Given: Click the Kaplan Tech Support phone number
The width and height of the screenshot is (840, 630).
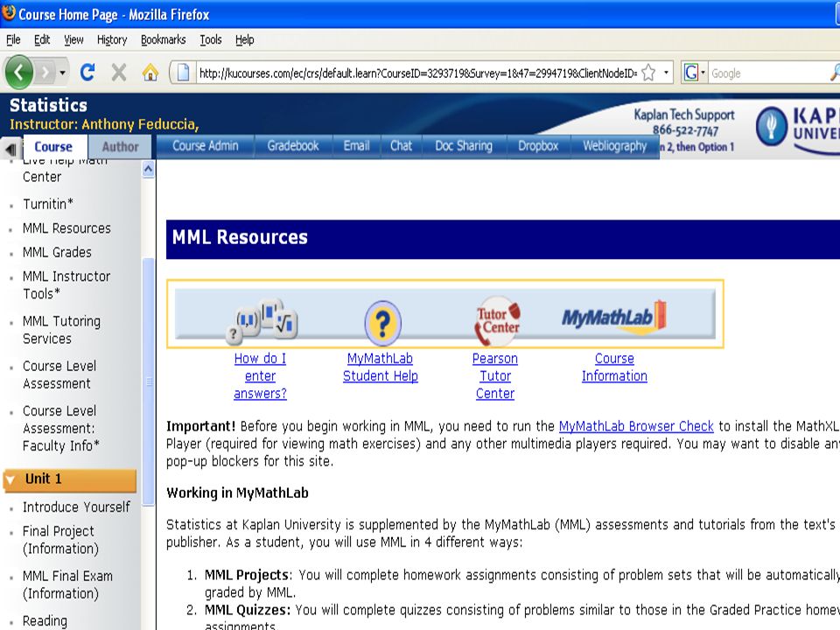Looking at the screenshot, I should click(x=685, y=130).
